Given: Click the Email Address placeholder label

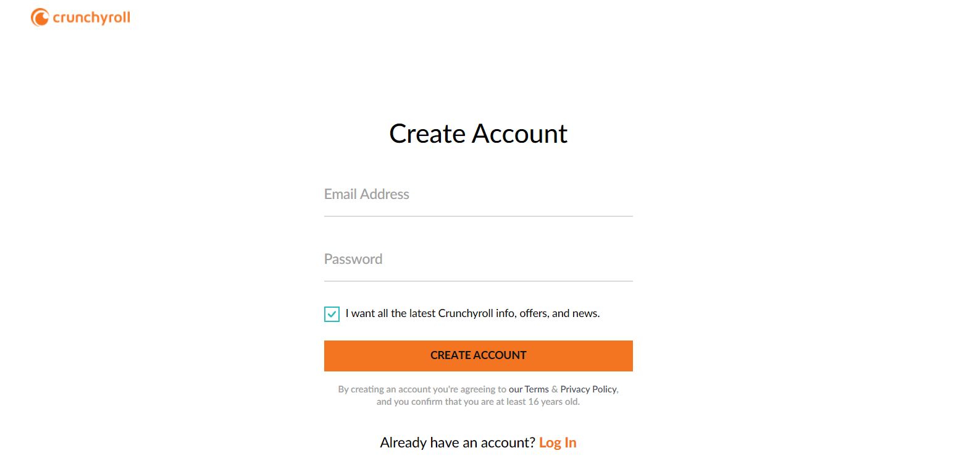Looking at the screenshot, I should 367,194.
